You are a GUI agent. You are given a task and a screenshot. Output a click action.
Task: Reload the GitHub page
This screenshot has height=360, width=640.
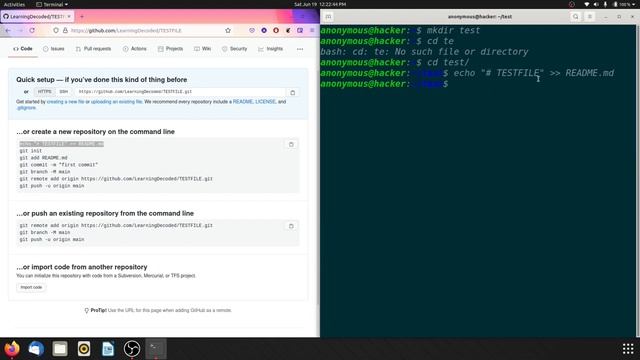coord(32,31)
